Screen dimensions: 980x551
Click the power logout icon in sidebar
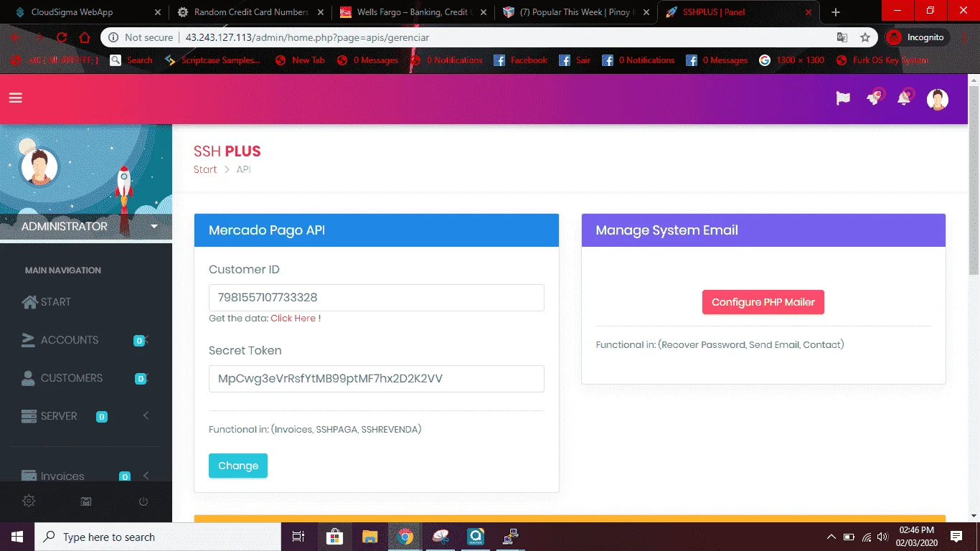[143, 501]
